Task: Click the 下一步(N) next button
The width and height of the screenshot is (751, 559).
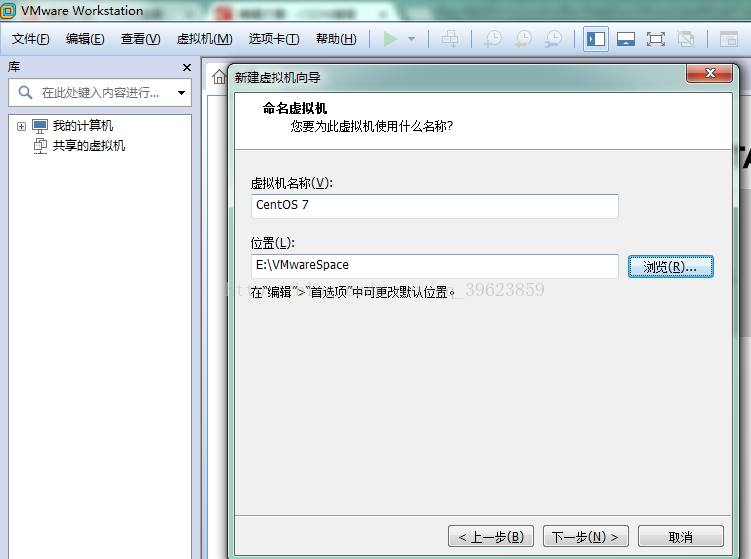Action: (585, 536)
